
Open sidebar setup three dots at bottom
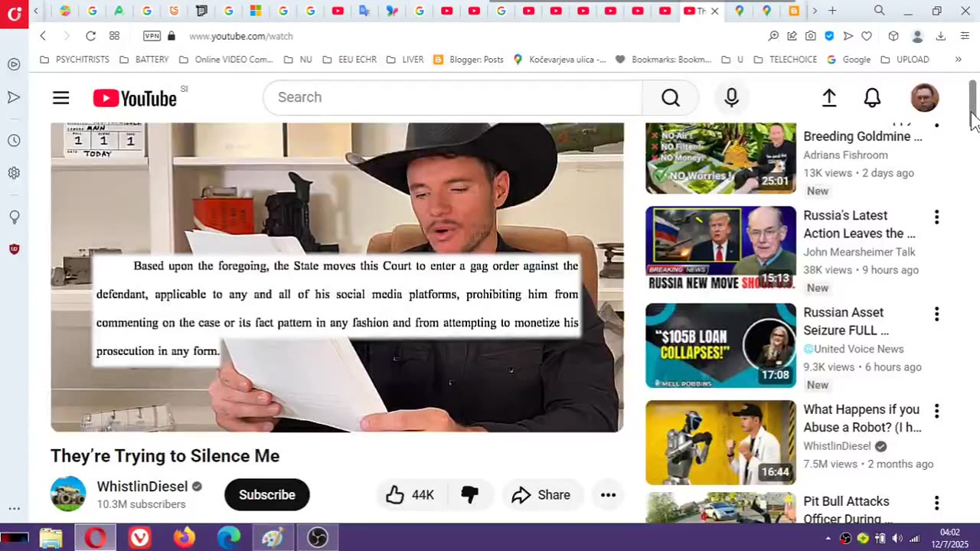14,508
